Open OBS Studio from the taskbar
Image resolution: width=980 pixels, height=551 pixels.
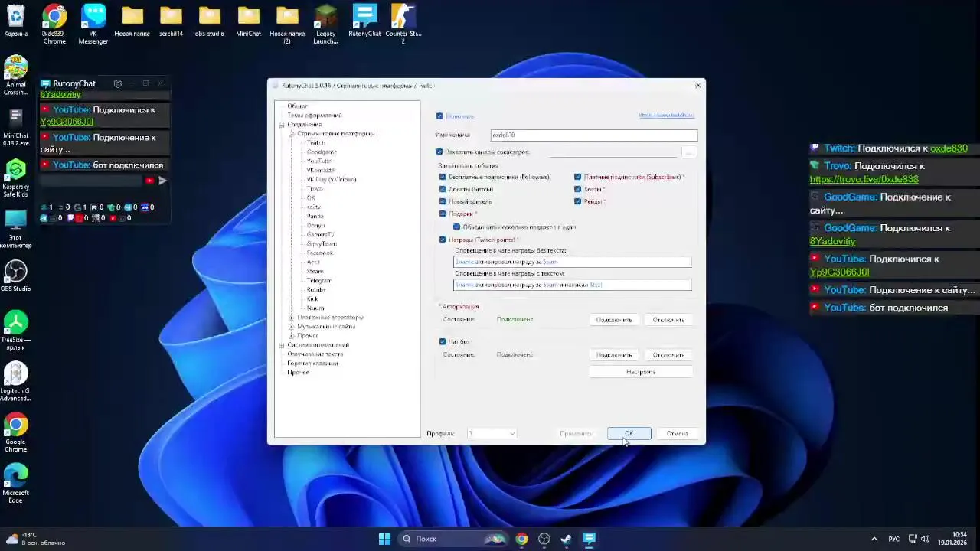click(x=544, y=539)
